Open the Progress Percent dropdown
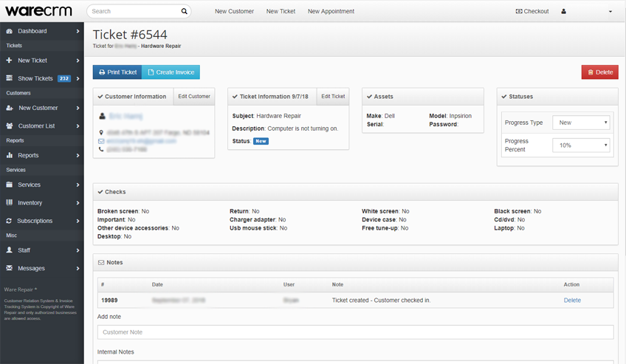This screenshot has width=626, height=364. 581,145
